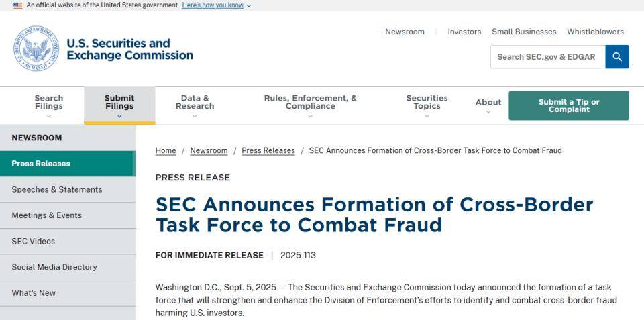Click the US flag icon in banner
Viewport: 644px width, 320px height.
(x=18, y=5)
